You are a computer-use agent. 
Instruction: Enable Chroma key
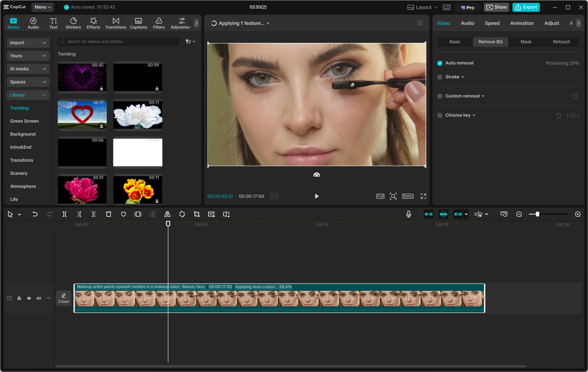click(x=440, y=115)
